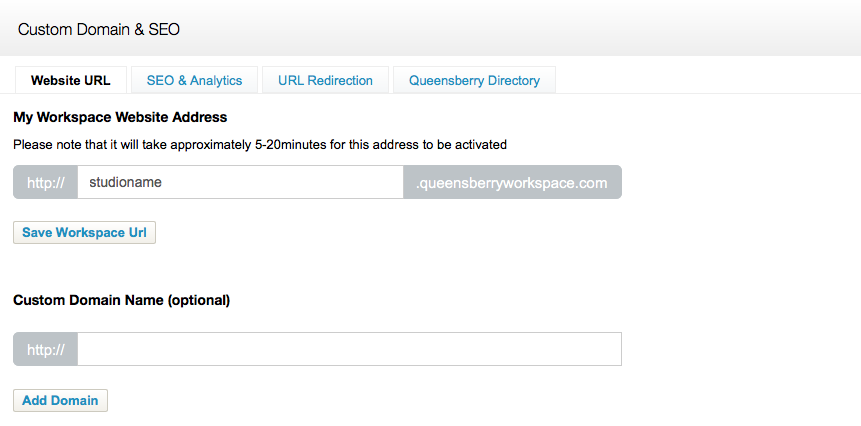Select the Queensberry Directory tab
The image size is (861, 426).
(x=474, y=80)
